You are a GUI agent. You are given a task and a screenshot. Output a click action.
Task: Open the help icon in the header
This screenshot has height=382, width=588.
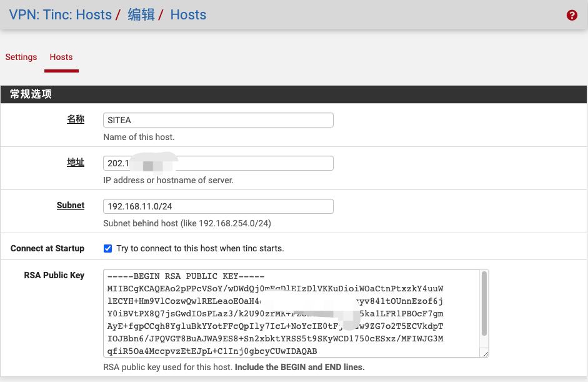[x=572, y=15]
